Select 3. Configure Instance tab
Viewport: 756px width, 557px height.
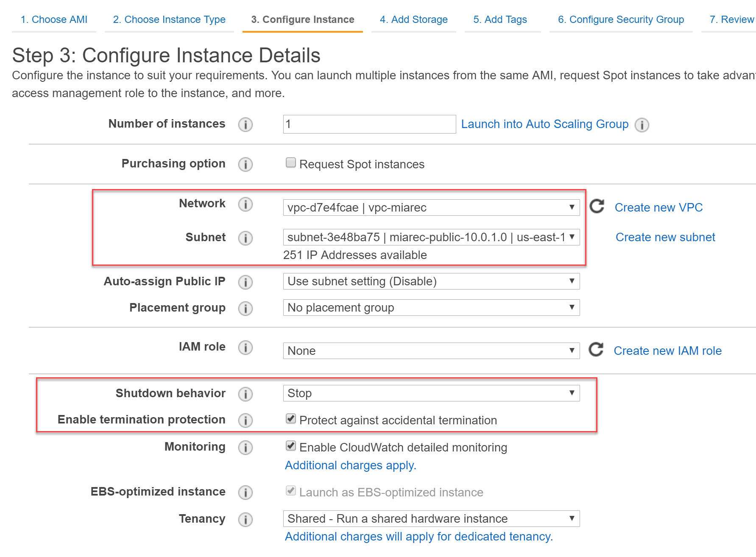point(303,19)
